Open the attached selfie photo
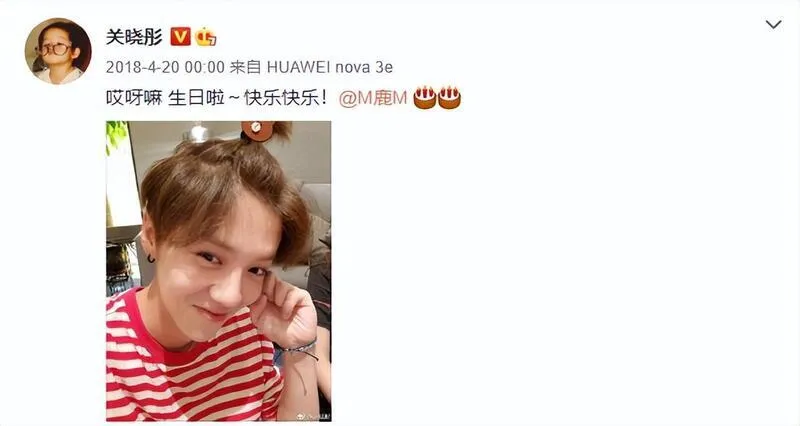 click(x=218, y=271)
